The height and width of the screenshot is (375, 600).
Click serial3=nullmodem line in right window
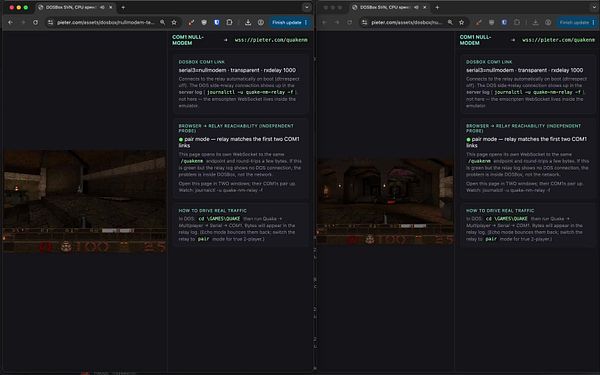pos(525,70)
